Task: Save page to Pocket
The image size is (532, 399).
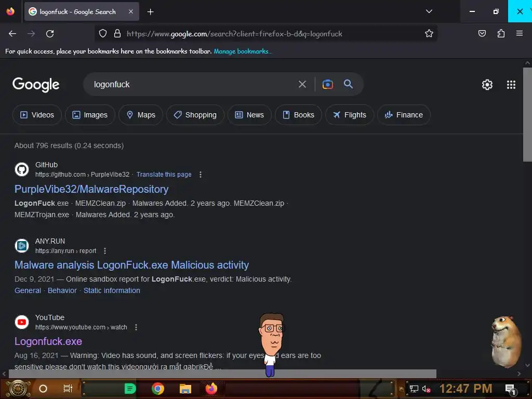Action: 482,33
